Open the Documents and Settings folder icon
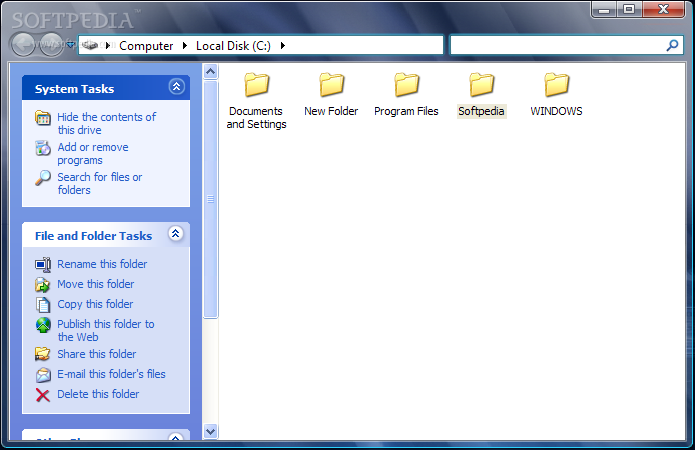Image resolution: width=695 pixels, height=450 pixels. (257, 85)
